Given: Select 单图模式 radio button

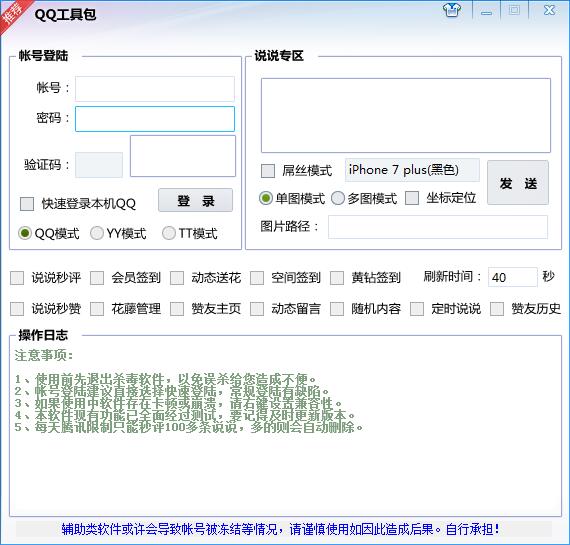Looking at the screenshot, I should 266,198.
